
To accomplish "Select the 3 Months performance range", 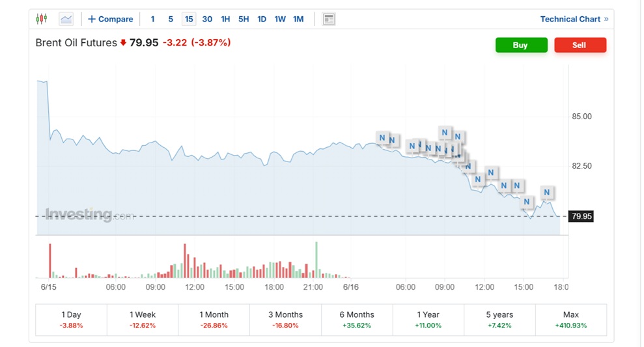I will tap(285, 320).
